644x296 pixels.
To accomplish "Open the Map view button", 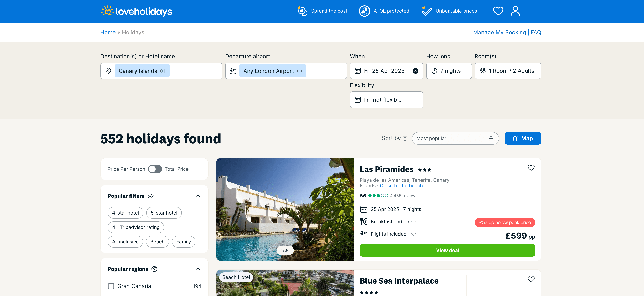I will coord(522,138).
